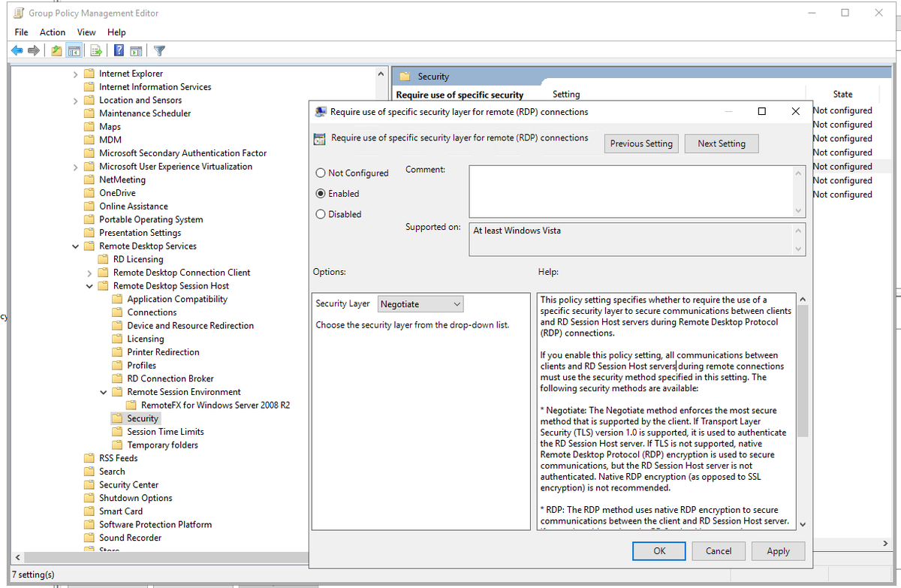Go back using the blue Back arrow

(17, 51)
